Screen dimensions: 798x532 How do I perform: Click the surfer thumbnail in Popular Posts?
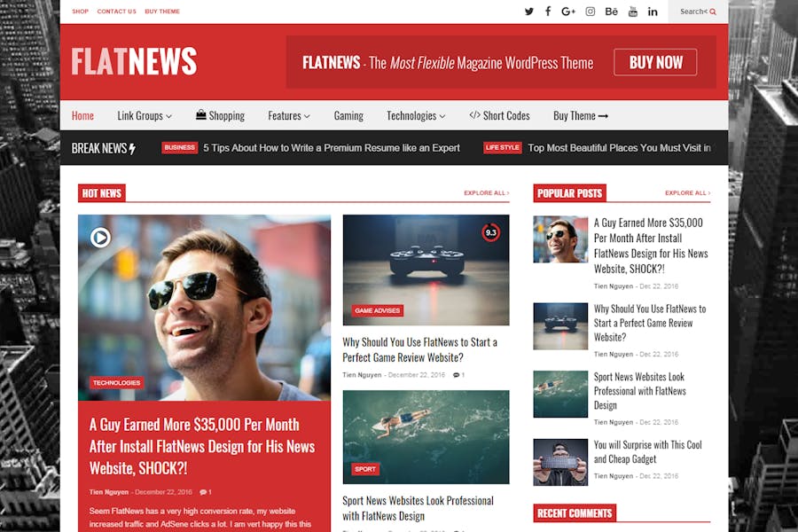pyautogui.click(x=560, y=394)
